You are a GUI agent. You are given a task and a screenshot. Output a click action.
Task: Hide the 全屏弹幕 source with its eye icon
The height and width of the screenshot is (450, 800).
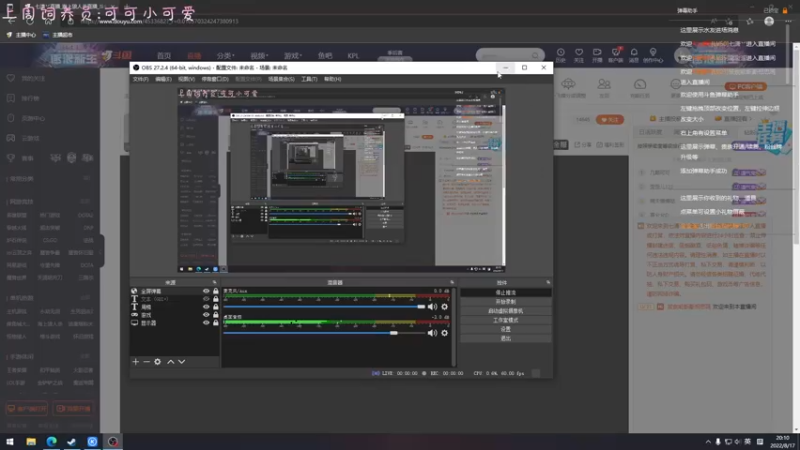coord(206,291)
